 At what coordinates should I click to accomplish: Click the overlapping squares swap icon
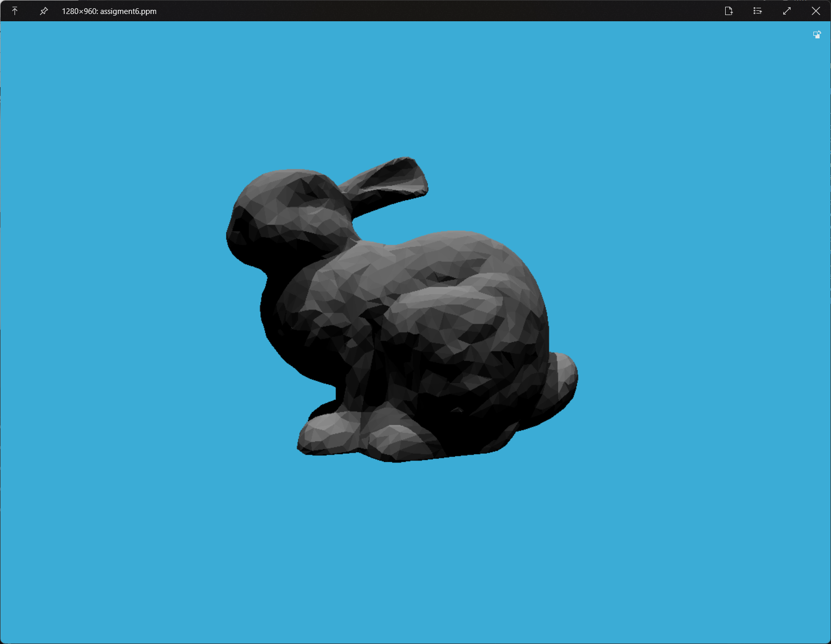point(817,35)
